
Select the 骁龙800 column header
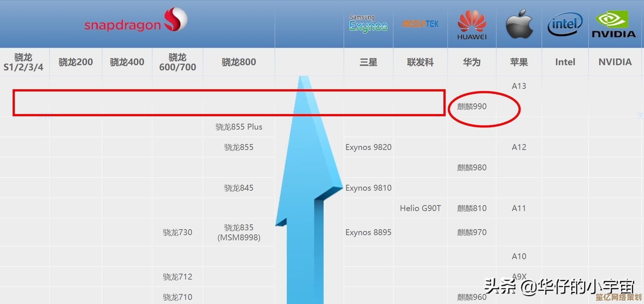tap(239, 62)
